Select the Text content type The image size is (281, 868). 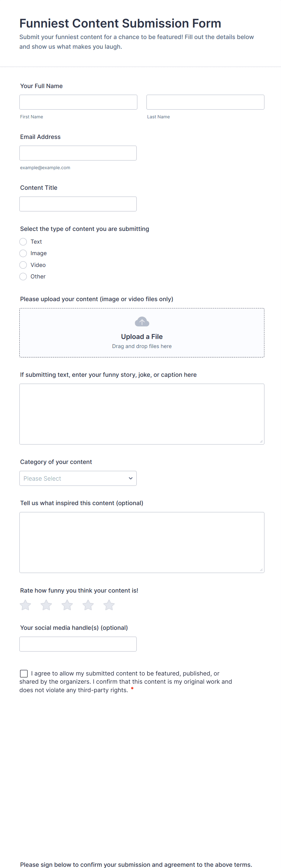point(23,242)
